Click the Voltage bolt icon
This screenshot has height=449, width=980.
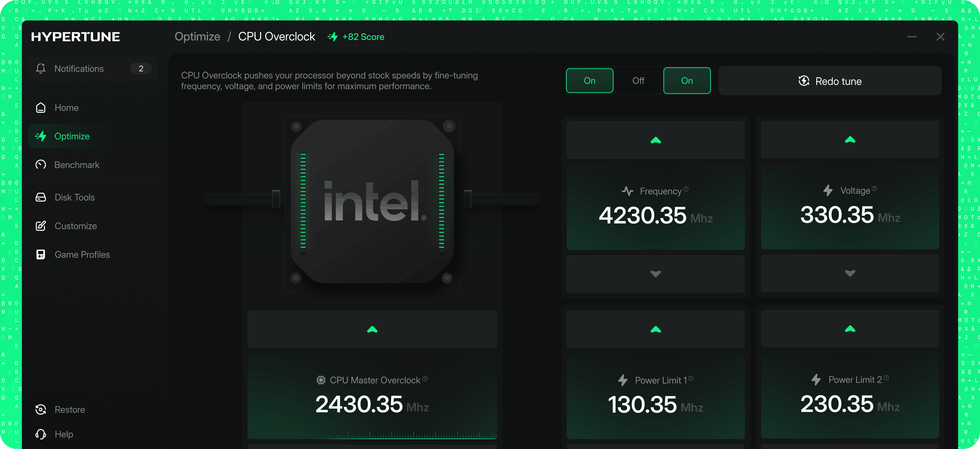pos(828,190)
